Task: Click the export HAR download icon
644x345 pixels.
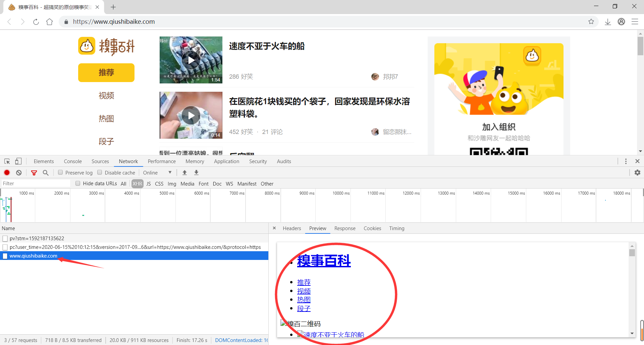Action: (196, 172)
